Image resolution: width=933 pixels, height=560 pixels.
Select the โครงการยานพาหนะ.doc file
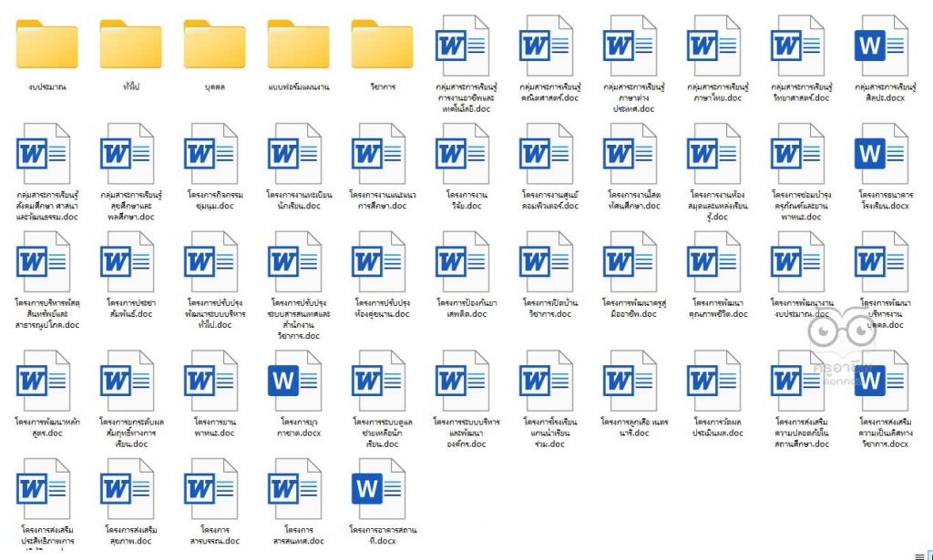[210, 381]
